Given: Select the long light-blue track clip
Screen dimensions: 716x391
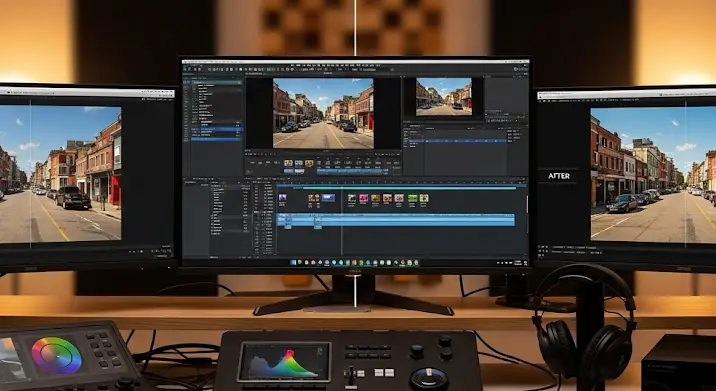Looking at the screenshot, I should 396,220.
